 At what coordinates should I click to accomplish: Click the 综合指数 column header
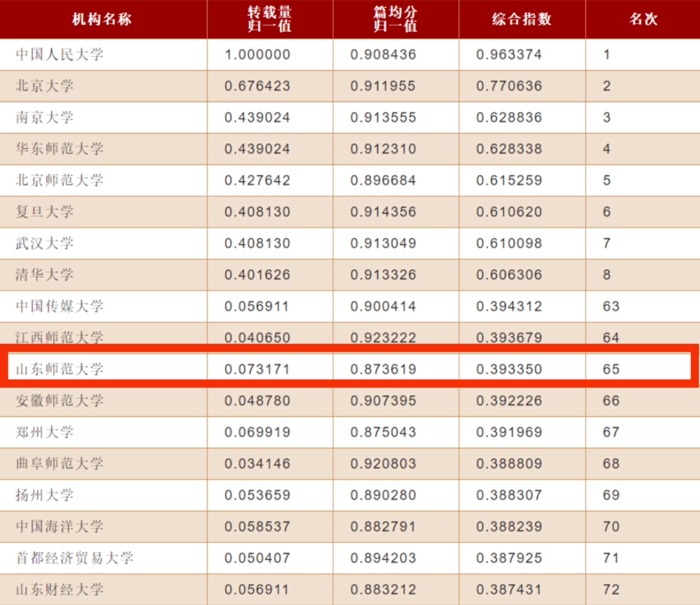tap(522, 19)
